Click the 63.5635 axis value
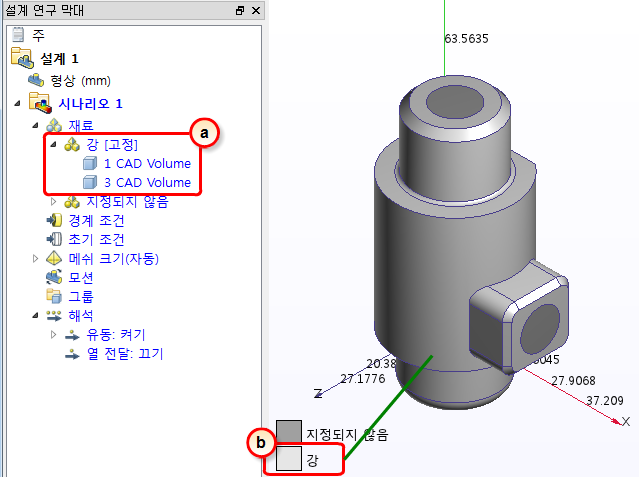The height and width of the screenshot is (477, 639). (x=466, y=39)
